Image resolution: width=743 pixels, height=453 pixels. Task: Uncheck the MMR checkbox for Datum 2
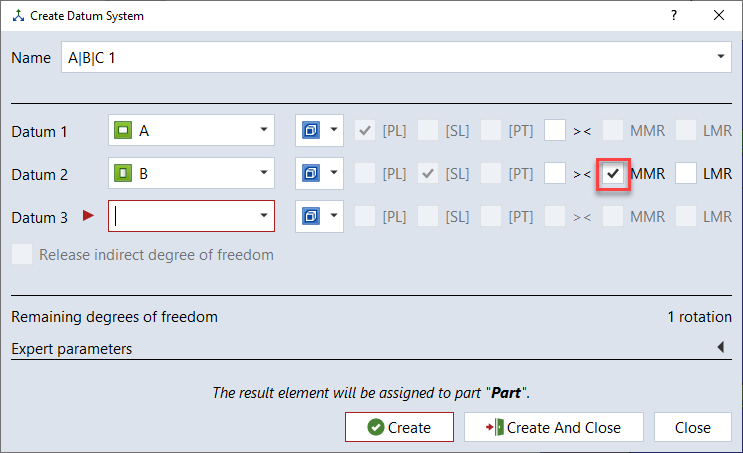tap(613, 174)
